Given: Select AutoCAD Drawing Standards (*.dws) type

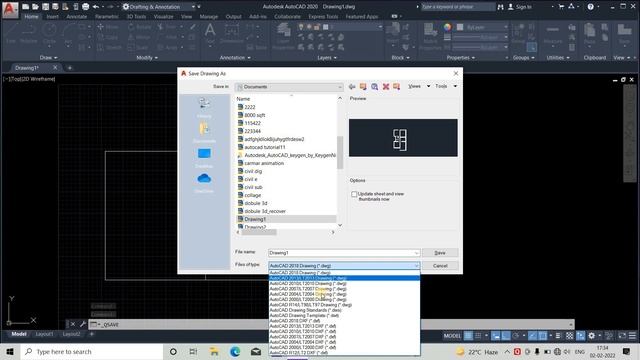Looking at the screenshot, I should click(344, 310).
